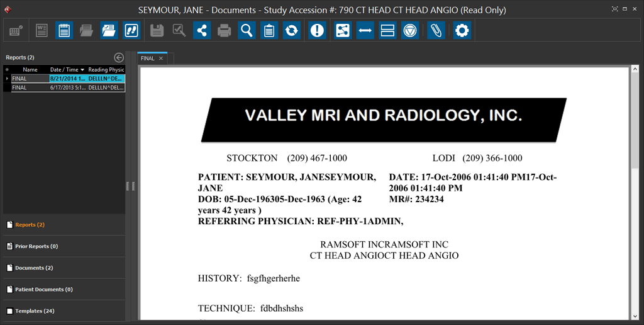
Task: Open the Templates (24) section
Action: pos(35,311)
